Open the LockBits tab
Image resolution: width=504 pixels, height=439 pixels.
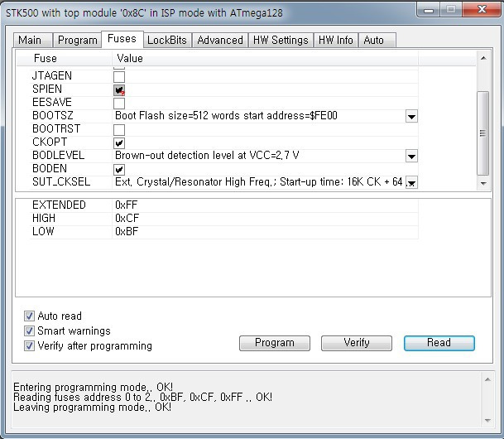[x=167, y=41]
